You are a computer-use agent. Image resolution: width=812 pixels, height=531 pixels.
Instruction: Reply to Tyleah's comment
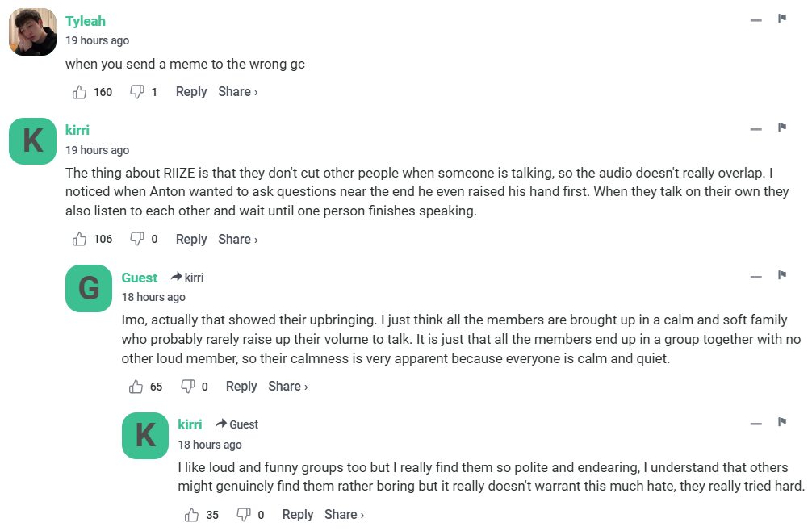pos(191,92)
